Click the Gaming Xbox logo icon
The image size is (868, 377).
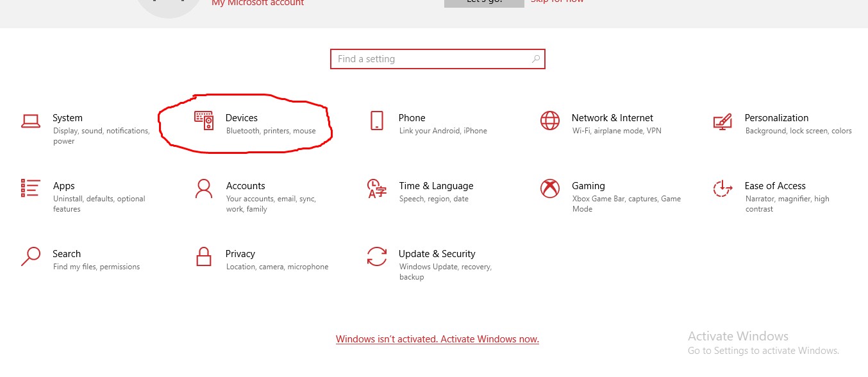[x=549, y=188]
